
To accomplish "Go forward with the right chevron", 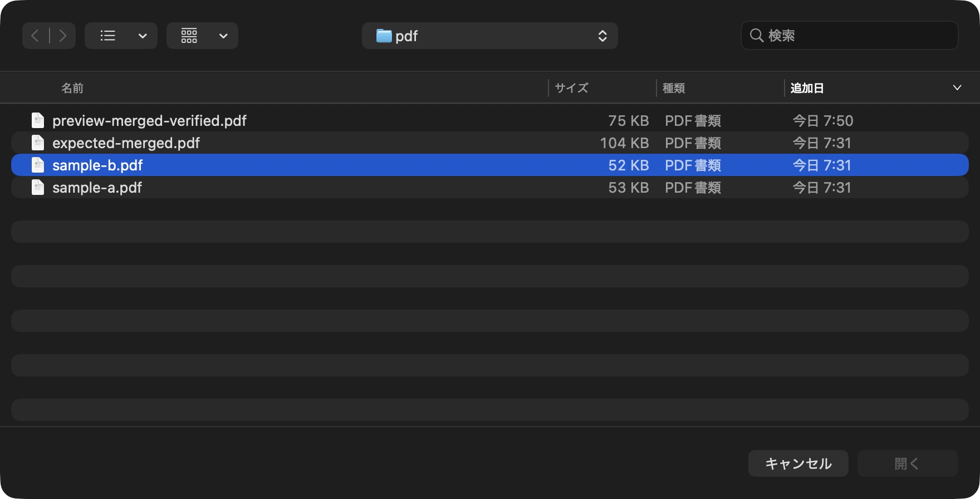I will click(x=63, y=36).
